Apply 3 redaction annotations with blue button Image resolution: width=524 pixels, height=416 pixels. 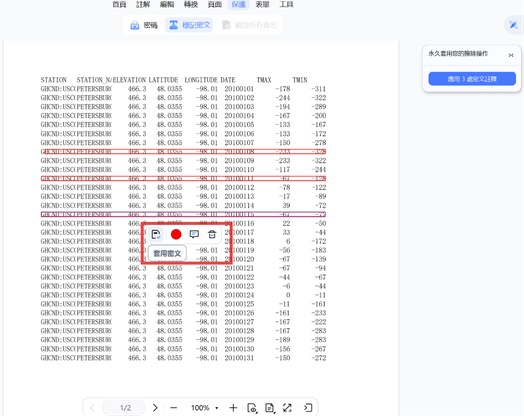click(x=472, y=79)
